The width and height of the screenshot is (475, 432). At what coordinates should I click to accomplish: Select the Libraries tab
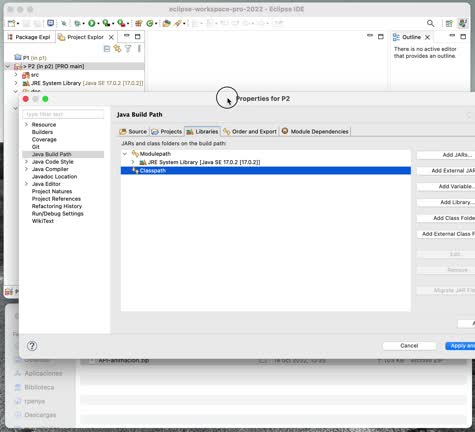(x=202, y=131)
